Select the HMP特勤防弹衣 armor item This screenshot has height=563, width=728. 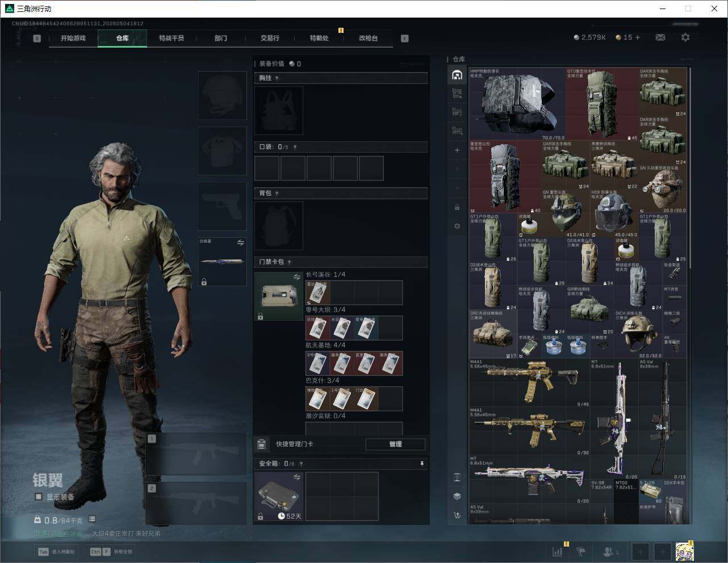coord(517,104)
